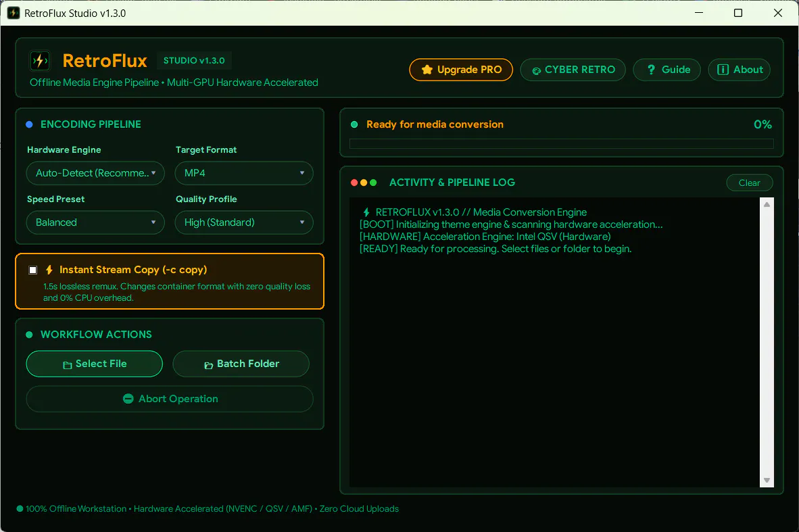
Task: Click the RetroFlux lightning logo icon
Action: point(40,61)
